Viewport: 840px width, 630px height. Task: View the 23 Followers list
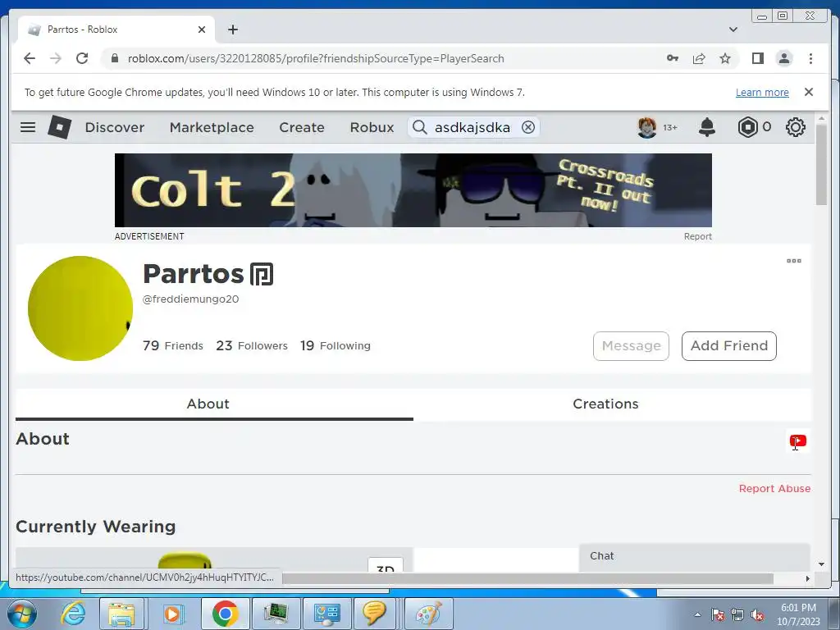[252, 345]
